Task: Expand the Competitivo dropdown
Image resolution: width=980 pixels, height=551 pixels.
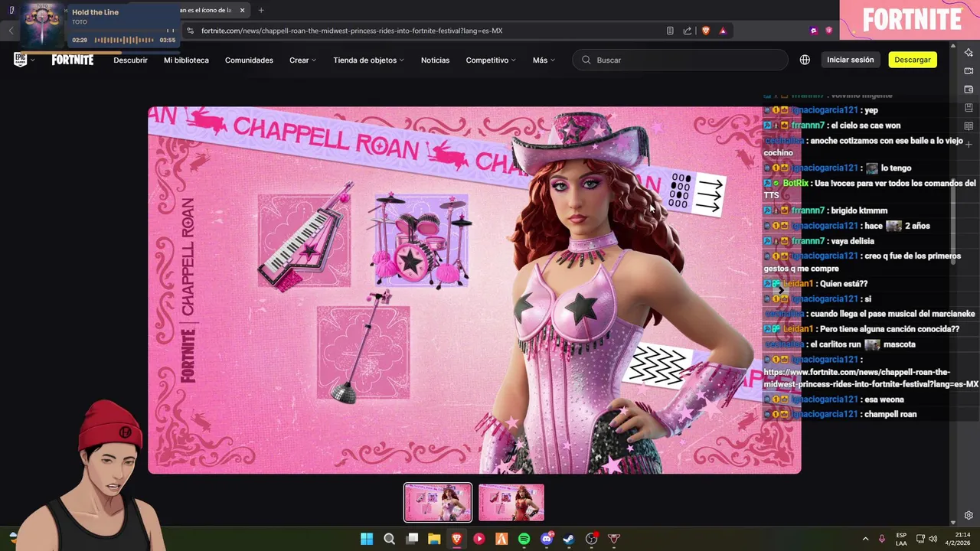Action: point(491,60)
